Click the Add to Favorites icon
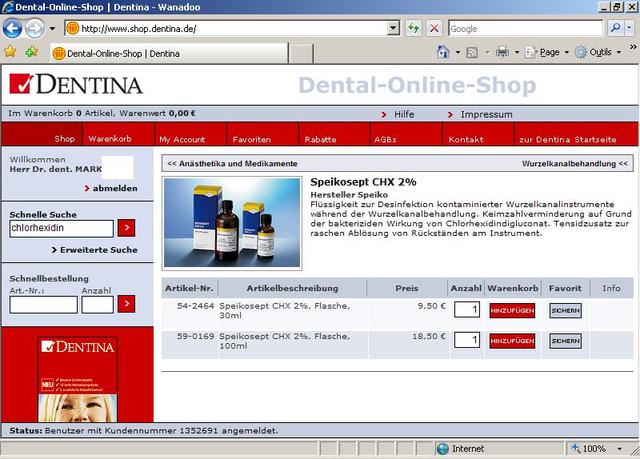Screen dimensions: 640x459 pyautogui.click(x=32, y=52)
